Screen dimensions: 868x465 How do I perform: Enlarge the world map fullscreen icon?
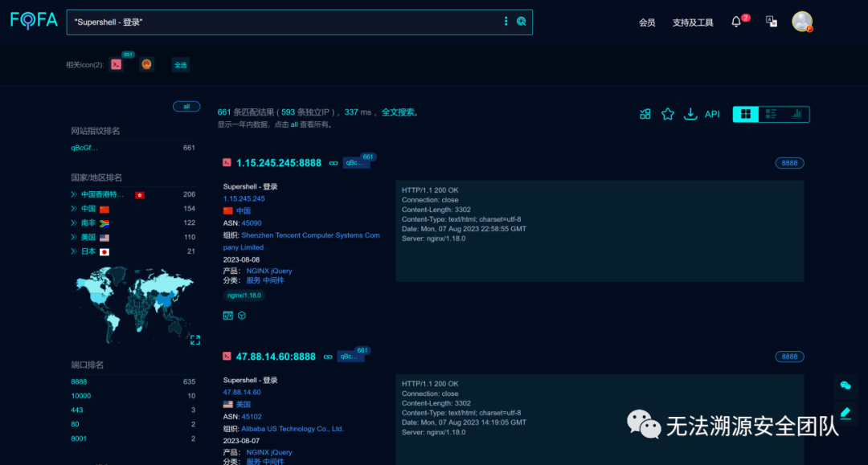[x=194, y=340]
